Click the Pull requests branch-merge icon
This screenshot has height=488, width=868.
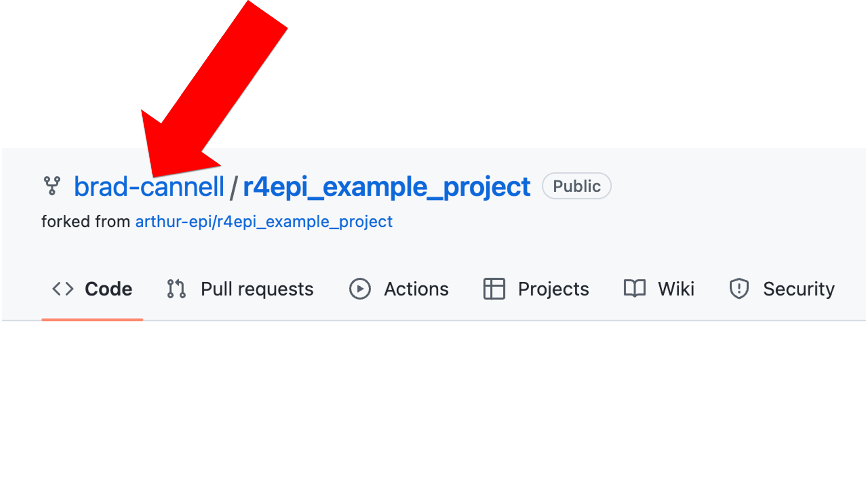tap(176, 289)
